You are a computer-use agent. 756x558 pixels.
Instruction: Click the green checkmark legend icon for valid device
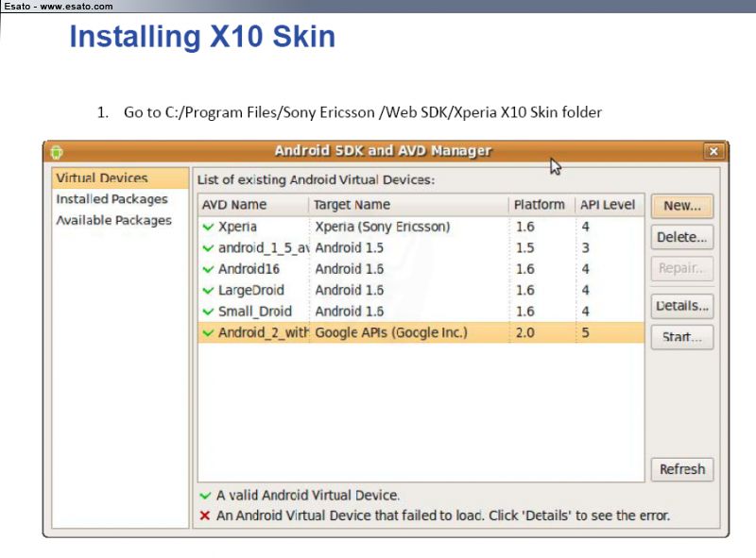pos(205,496)
